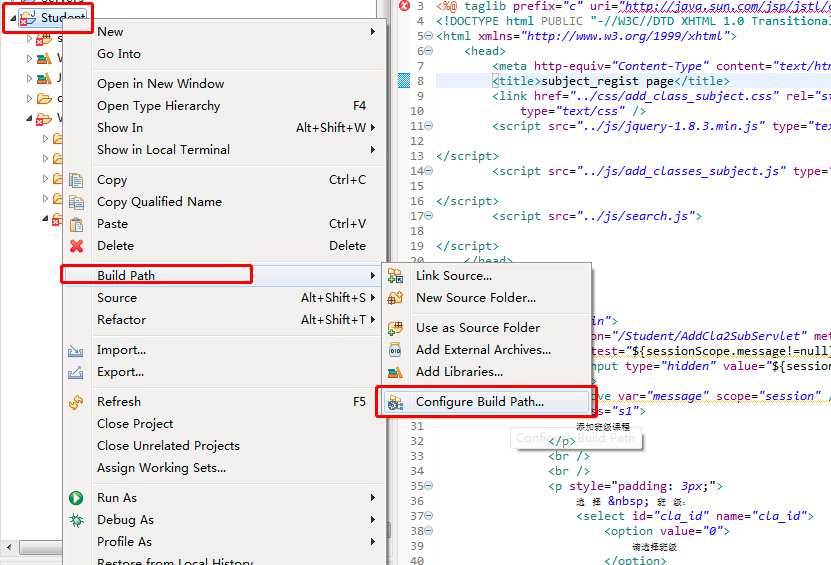Choose New Source Folder... entry

pos(487,298)
